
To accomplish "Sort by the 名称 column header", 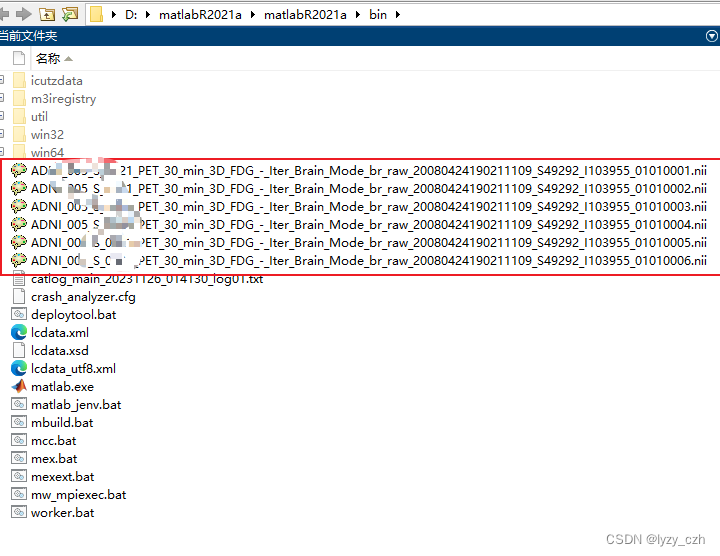I will [48, 58].
